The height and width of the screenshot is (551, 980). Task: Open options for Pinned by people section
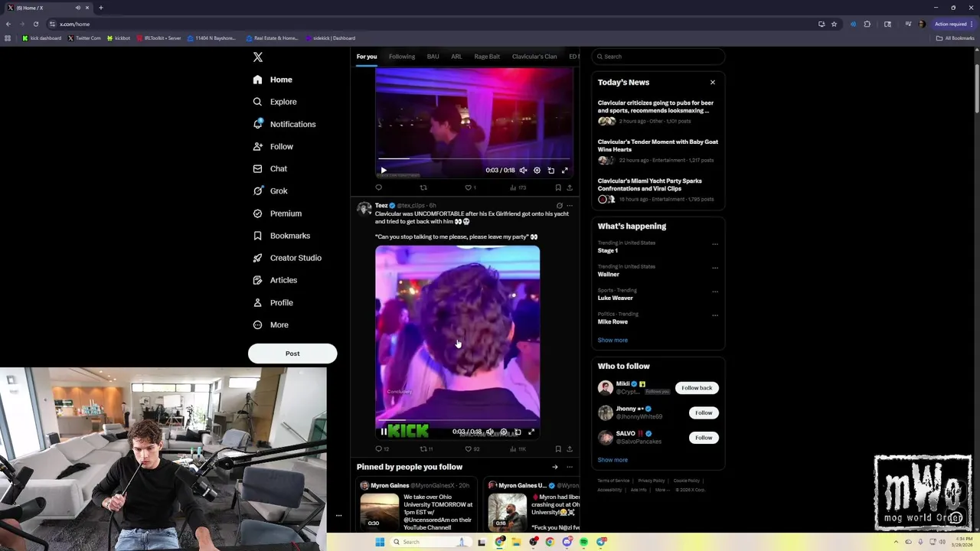point(570,467)
